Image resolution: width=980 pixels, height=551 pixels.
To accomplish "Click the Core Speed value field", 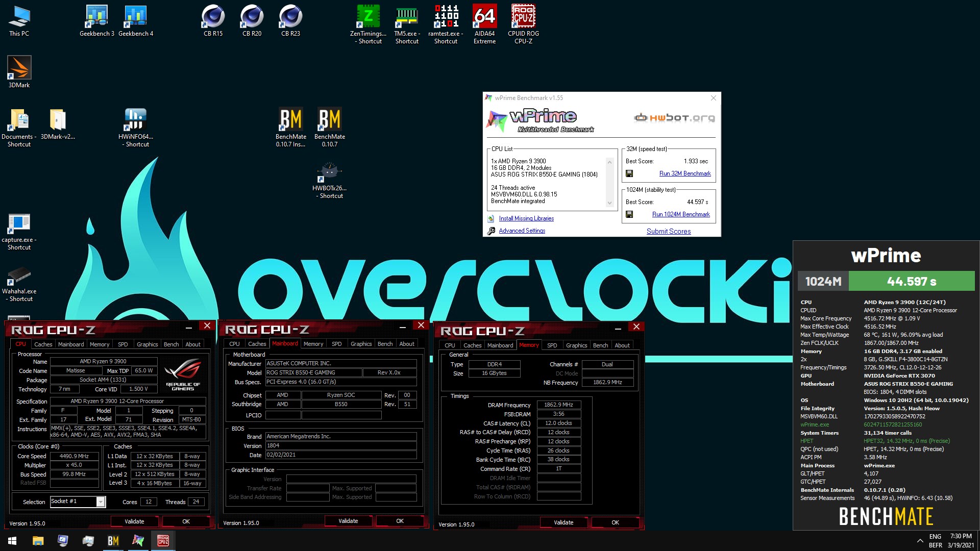I will tap(74, 456).
